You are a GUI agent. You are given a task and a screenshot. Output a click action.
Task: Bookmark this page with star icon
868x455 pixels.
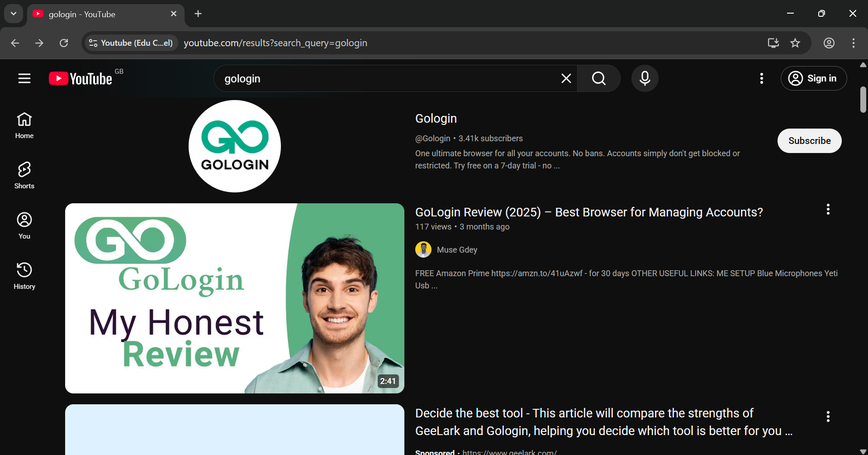pyautogui.click(x=795, y=43)
